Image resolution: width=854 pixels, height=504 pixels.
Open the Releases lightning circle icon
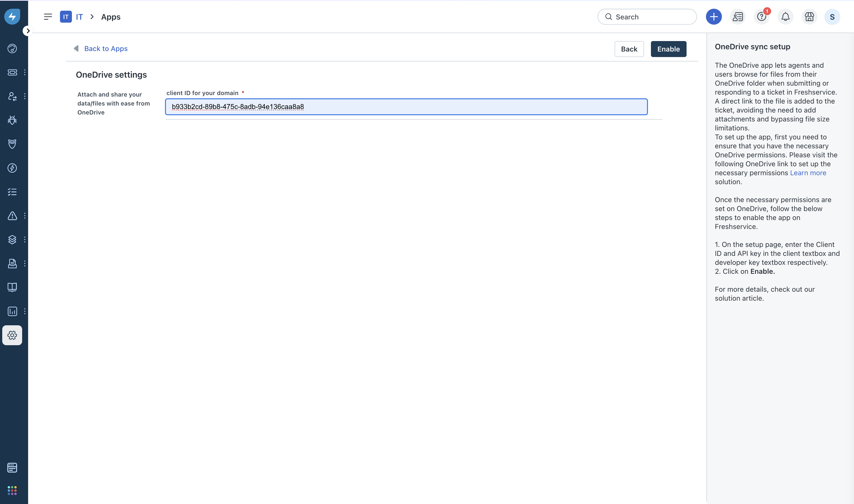12,168
